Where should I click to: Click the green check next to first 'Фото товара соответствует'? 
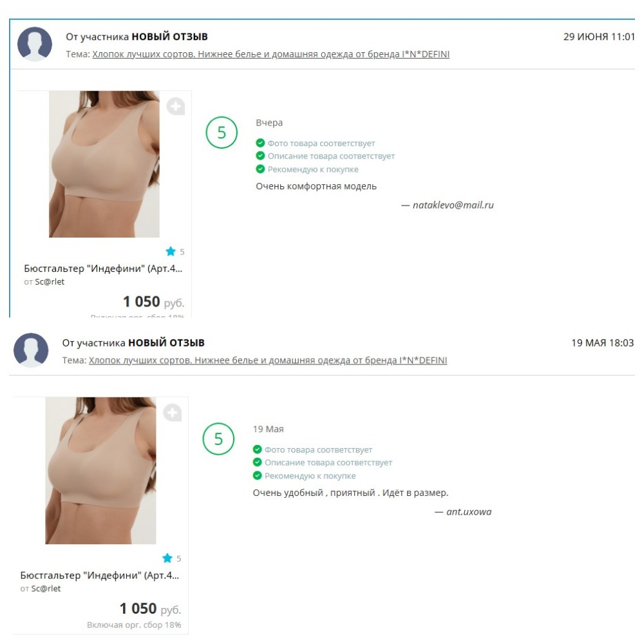pyautogui.click(x=260, y=143)
